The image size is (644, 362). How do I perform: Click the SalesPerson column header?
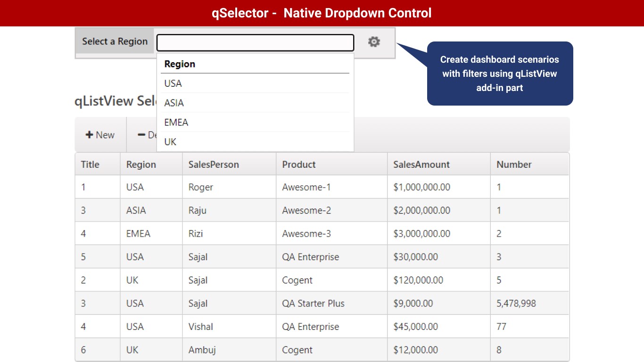pyautogui.click(x=214, y=165)
